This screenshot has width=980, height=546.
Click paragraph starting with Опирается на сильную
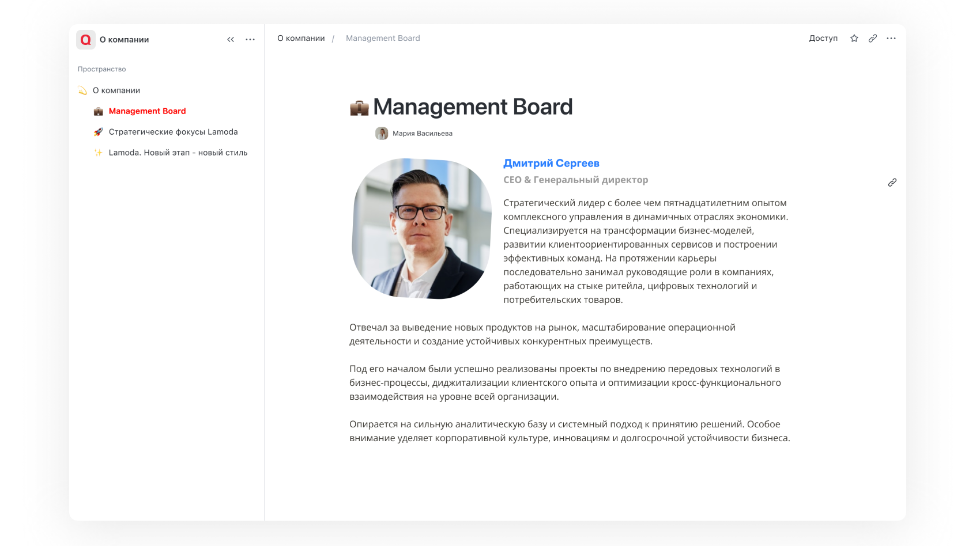(x=570, y=431)
